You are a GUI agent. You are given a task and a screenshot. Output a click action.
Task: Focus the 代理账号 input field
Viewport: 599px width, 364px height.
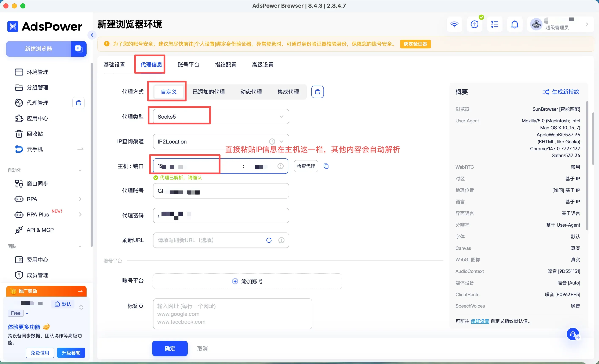(x=221, y=191)
